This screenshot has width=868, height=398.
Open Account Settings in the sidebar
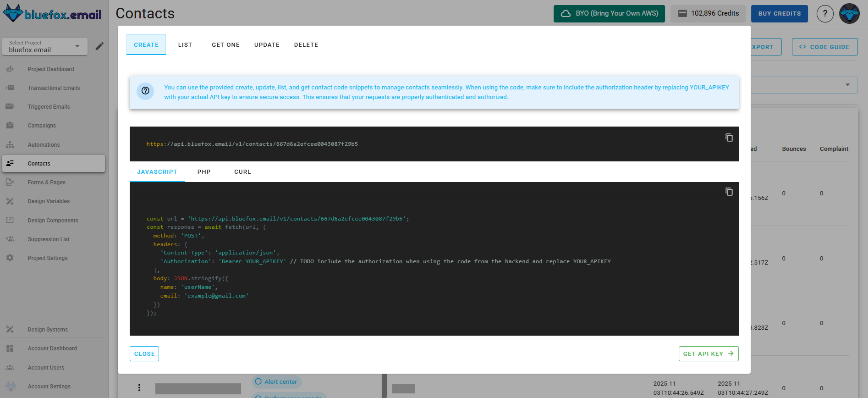pos(54,386)
